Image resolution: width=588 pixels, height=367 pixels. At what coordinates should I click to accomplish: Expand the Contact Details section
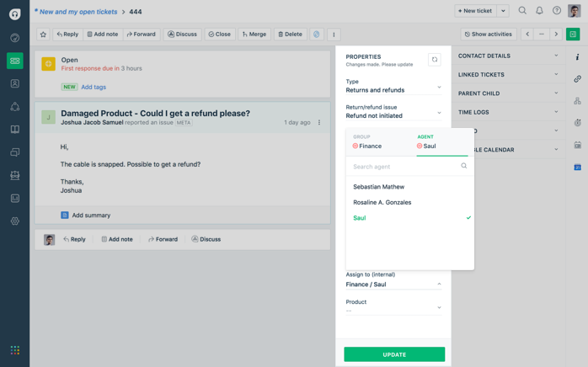[508, 56]
